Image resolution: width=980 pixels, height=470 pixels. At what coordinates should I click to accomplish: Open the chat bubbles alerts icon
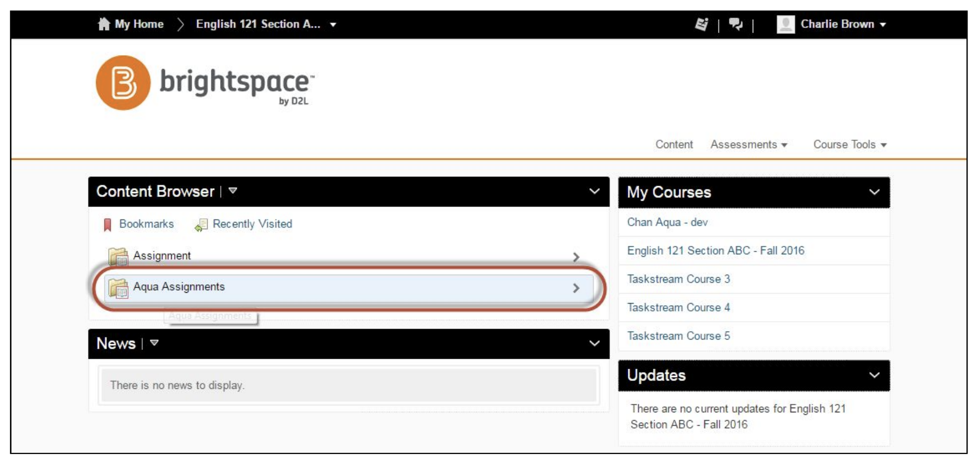736,24
